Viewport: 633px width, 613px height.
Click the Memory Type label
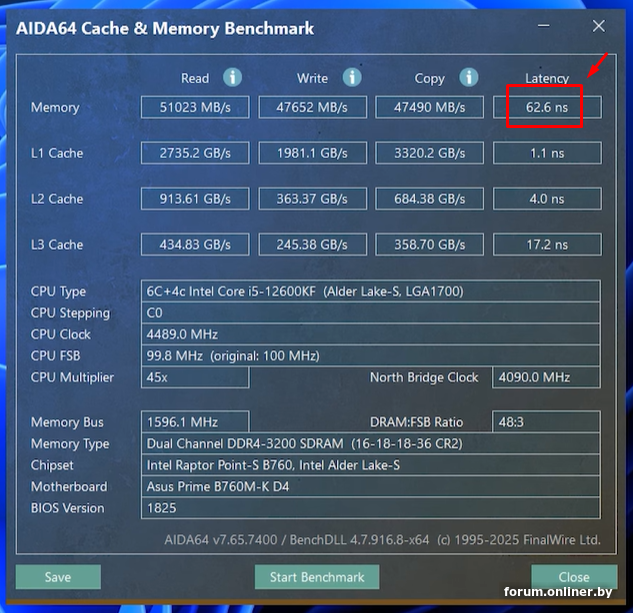(70, 444)
